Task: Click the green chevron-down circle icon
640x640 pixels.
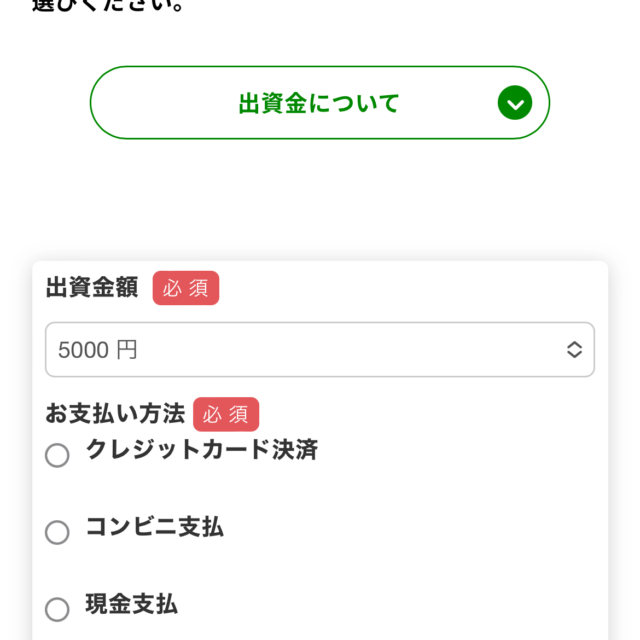Action: point(515,103)
